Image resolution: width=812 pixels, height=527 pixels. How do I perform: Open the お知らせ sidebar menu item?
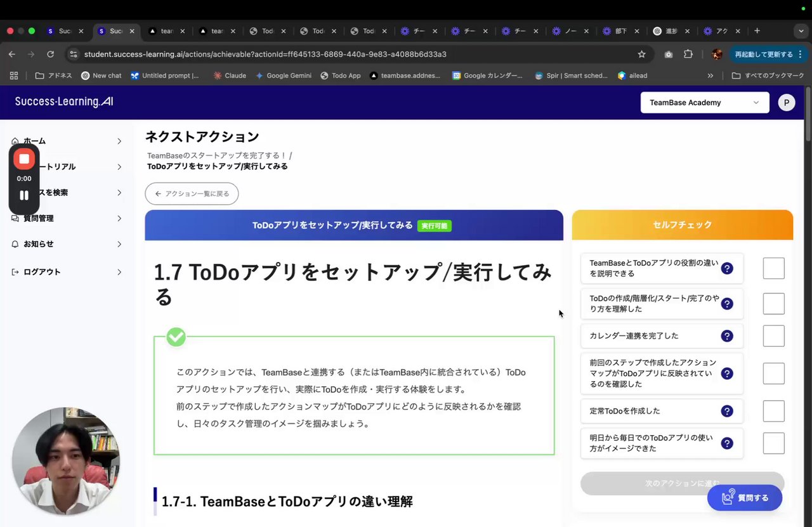point(67,244)
